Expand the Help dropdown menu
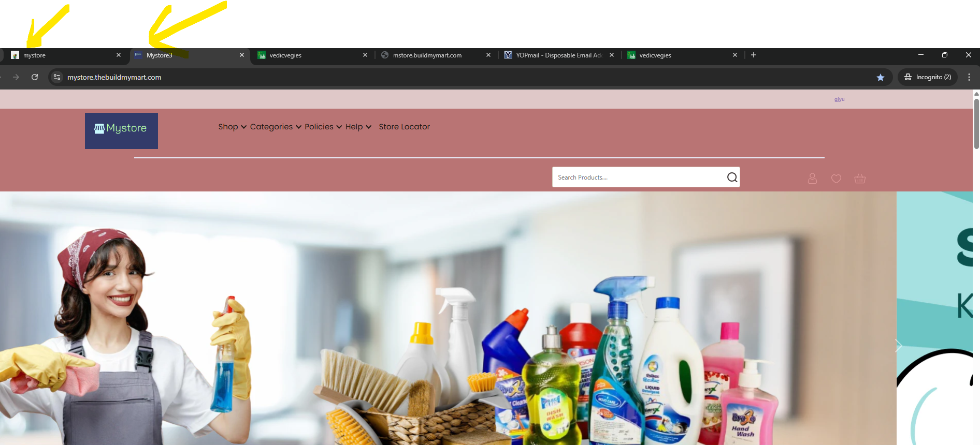 click(x=358, y=127)
